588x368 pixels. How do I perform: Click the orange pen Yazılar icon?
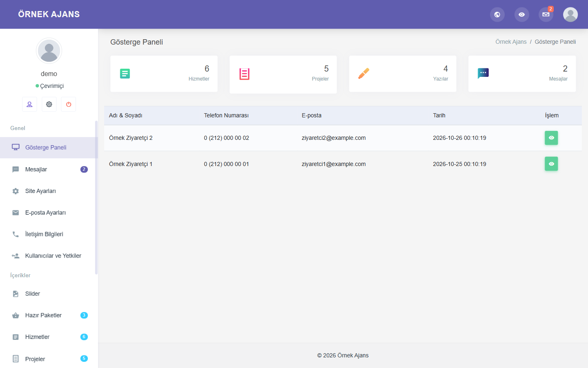pyautogui.click(x=363, y=74)
